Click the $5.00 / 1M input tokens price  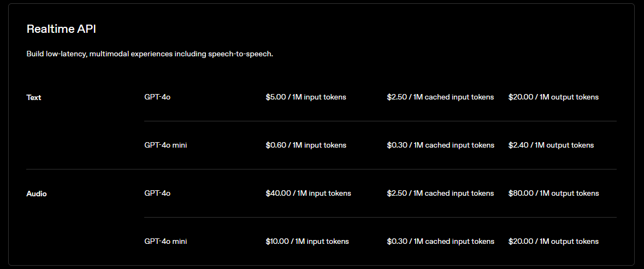(306, 97)
